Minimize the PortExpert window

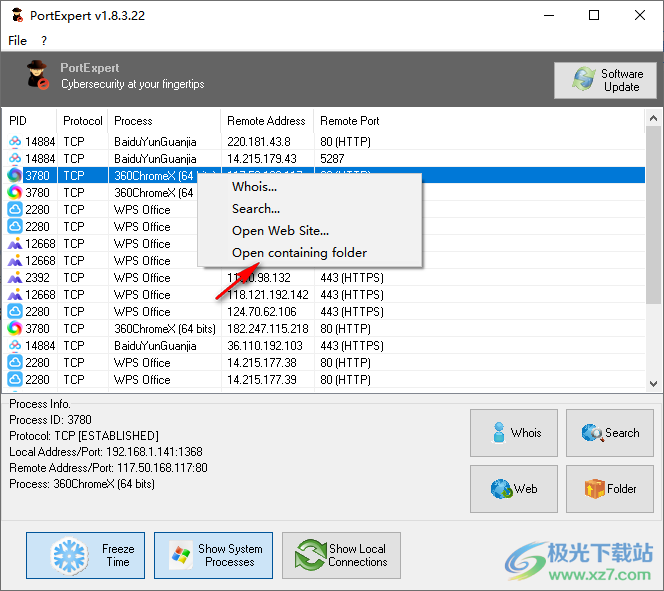[x=549, y=16]
